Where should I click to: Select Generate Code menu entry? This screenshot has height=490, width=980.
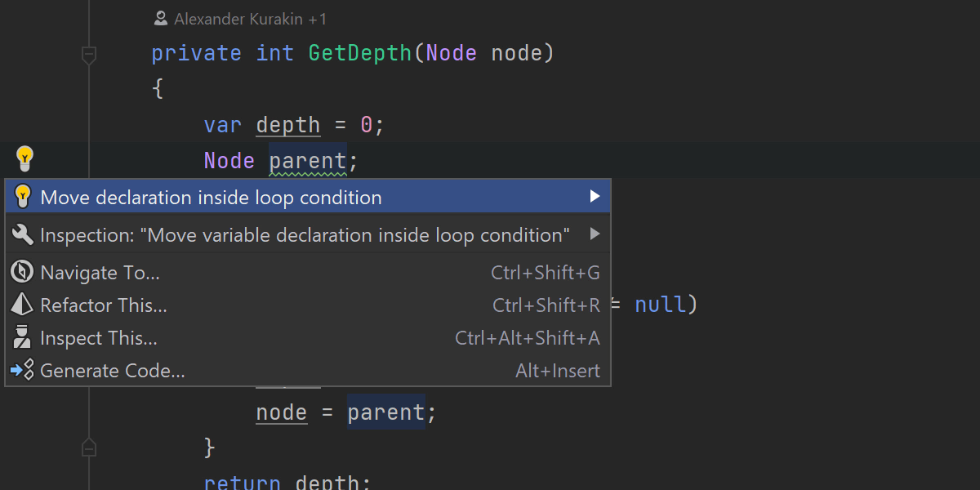pyautogui.click(x=113, y=371)
